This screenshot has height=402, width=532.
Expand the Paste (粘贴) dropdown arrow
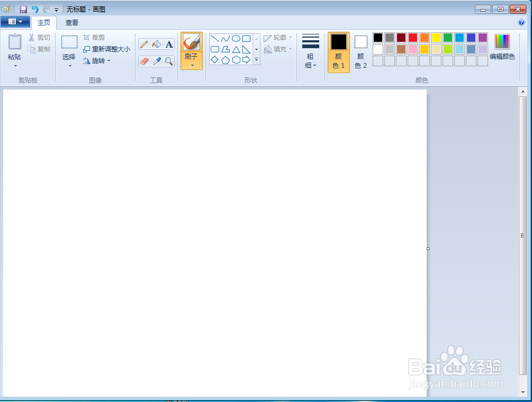click(x=15, y=66)
